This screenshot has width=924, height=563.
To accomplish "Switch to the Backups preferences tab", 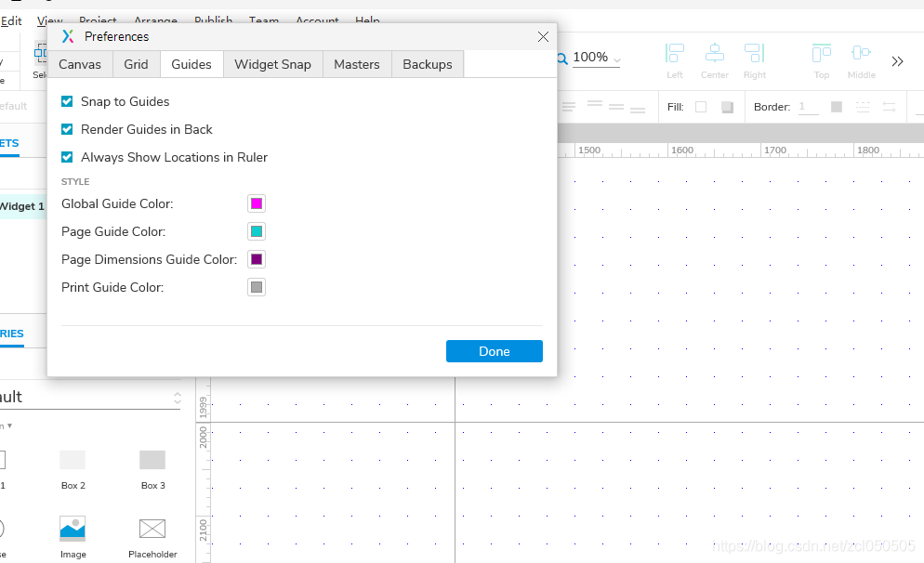I will [x=428, y=64].
